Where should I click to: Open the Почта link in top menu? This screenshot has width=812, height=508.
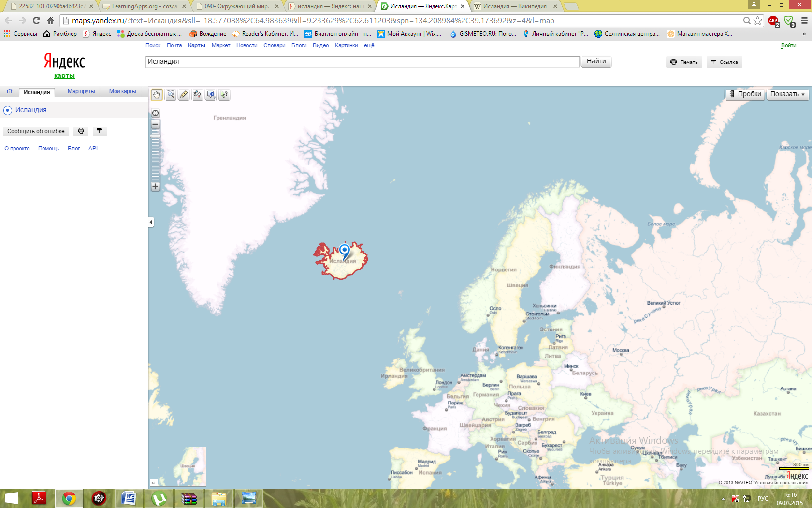point(174,45)
